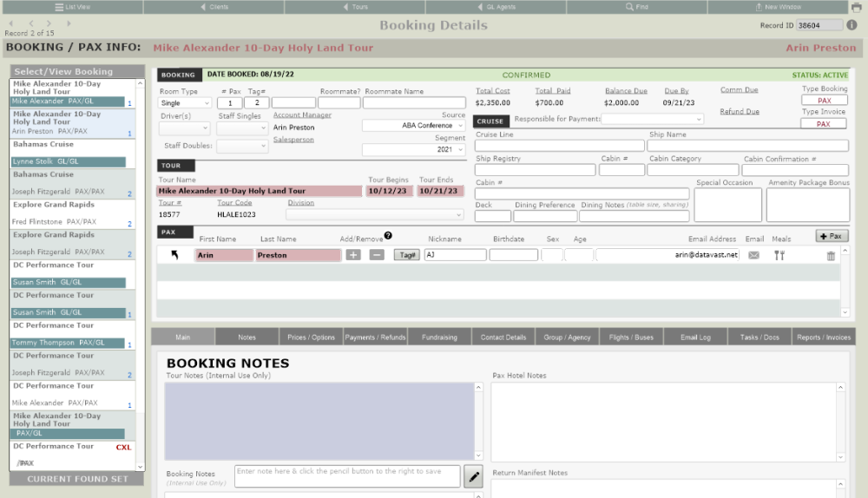
Task: Click the help question mark by Add/Remove
Action: [x=388, y=235]
